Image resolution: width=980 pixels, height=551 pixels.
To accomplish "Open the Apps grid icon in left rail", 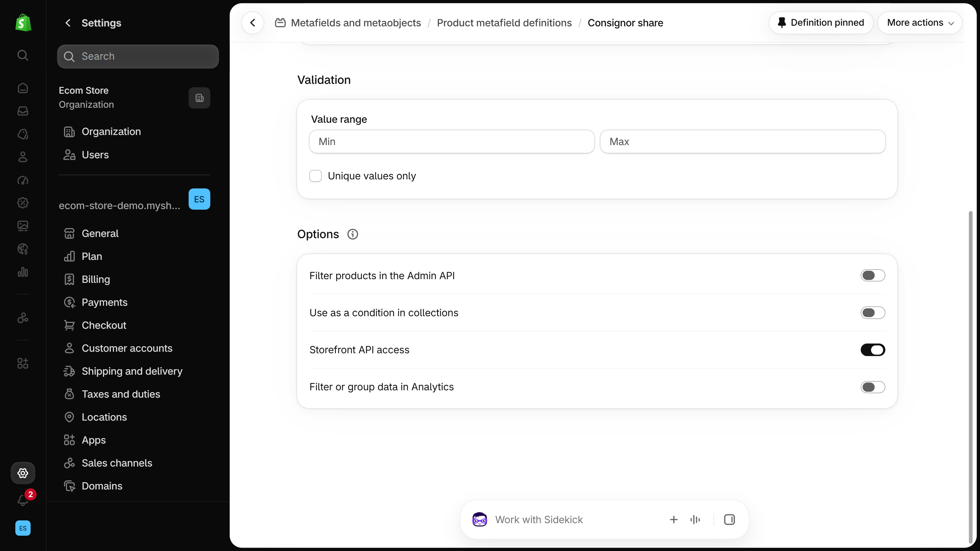I will pos(23,363).
